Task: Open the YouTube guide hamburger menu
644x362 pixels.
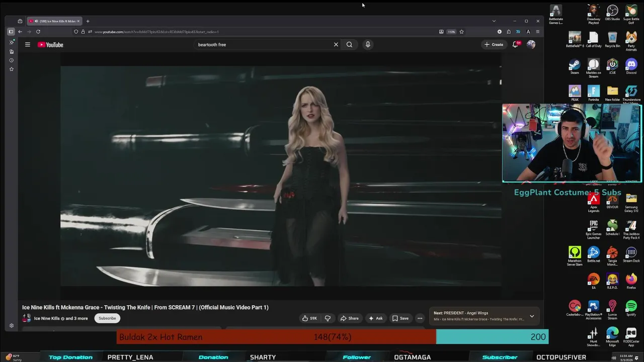Action: pos(28,45)
